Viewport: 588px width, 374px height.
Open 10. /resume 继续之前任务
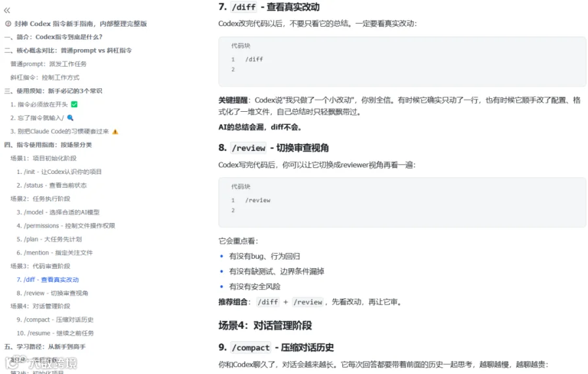55,333
